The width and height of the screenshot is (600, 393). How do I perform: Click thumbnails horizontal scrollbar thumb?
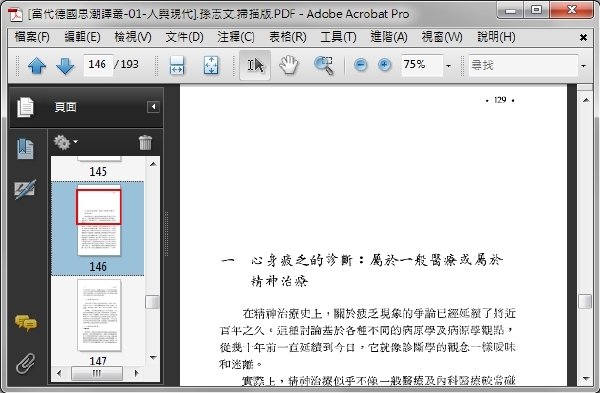(x=97, y=373)
